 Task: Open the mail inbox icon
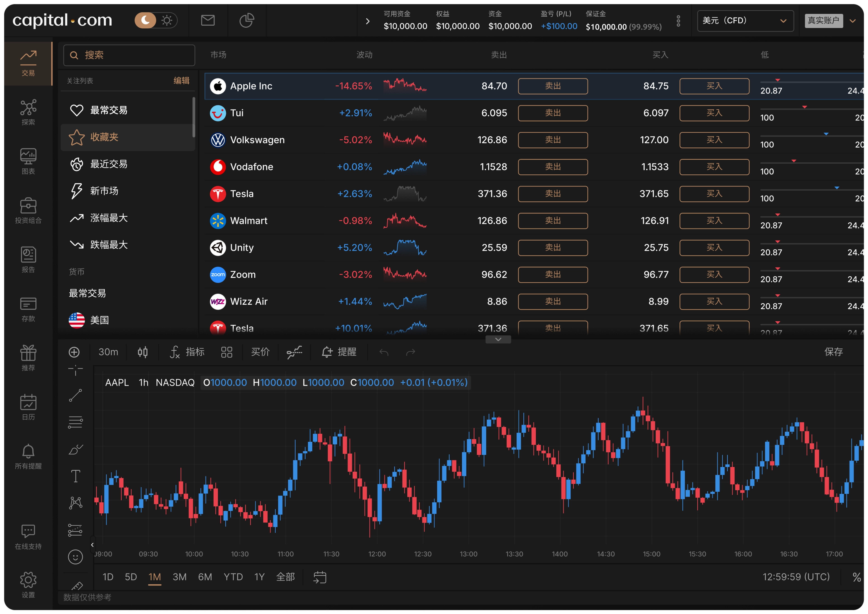click(208, 20)
